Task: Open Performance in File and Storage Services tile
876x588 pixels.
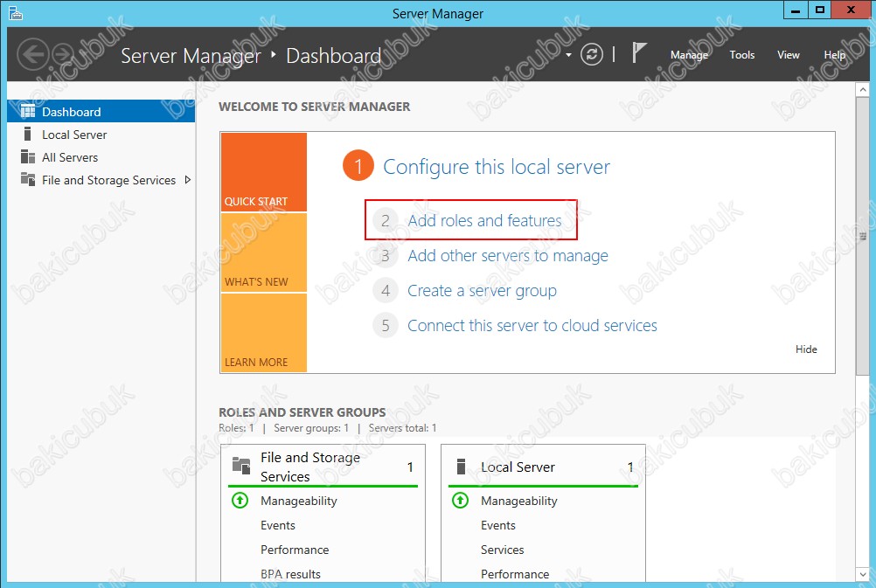Action: click(295, 550)
